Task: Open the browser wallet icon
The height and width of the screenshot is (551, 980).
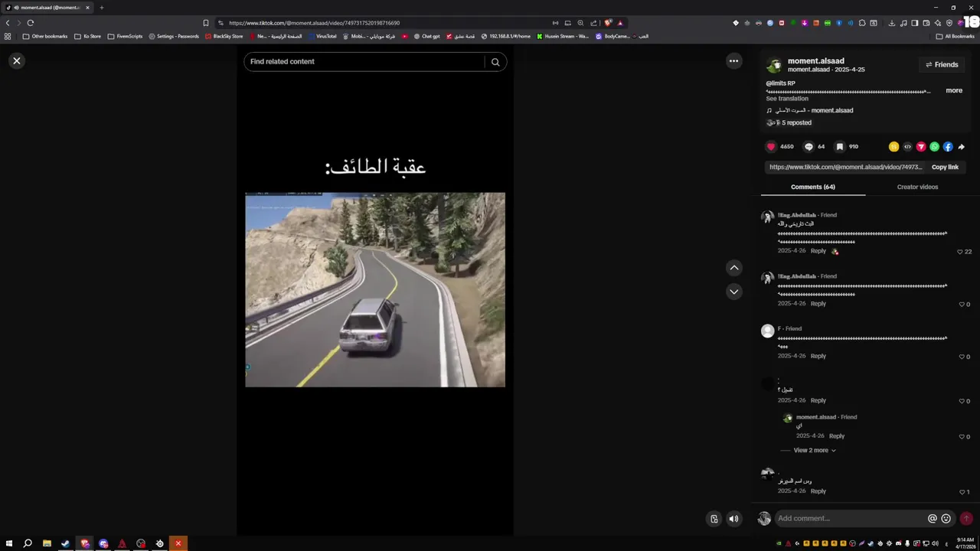Action: tap(926, 23)
